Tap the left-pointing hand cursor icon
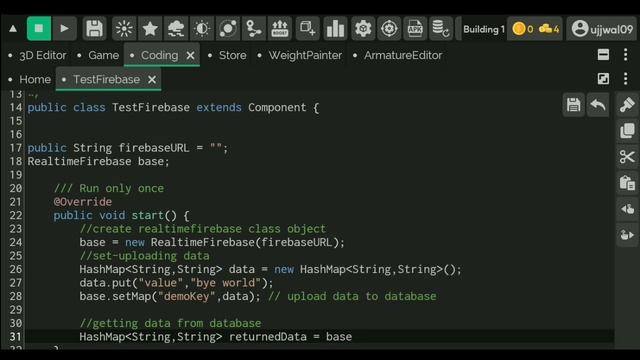 627,209
